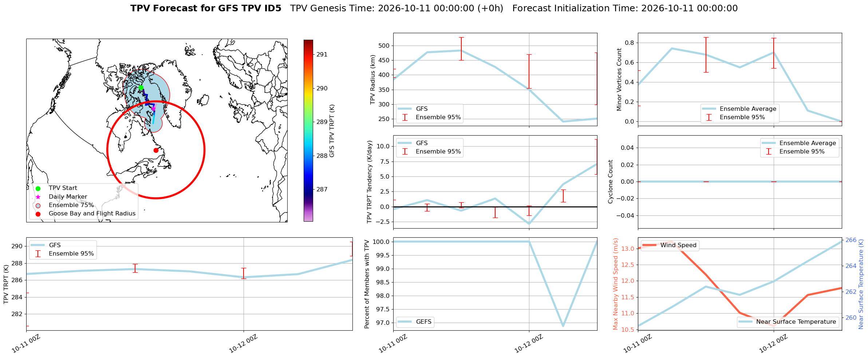
Task: Click the TPV Radius (km) axis label
Action: pos(373,79)
